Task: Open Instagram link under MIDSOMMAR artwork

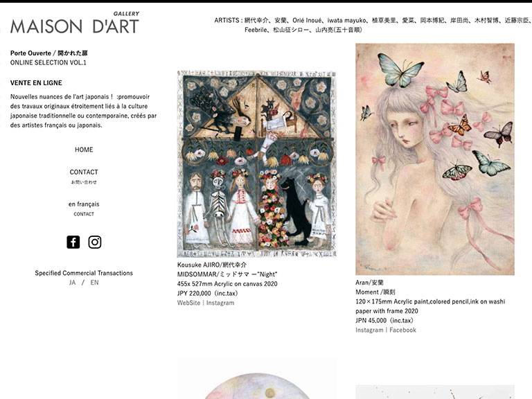Action: [x=220, y=303]
